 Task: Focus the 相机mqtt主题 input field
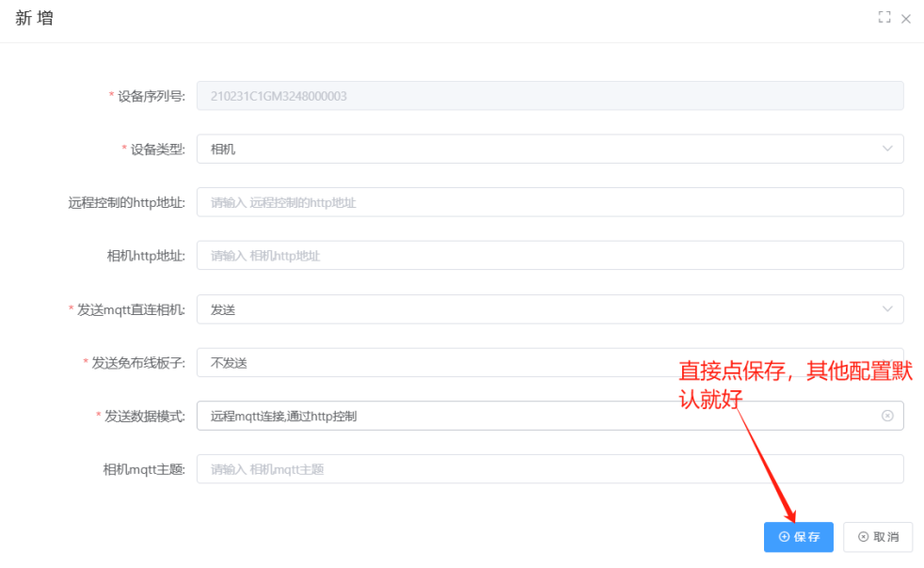550,469
